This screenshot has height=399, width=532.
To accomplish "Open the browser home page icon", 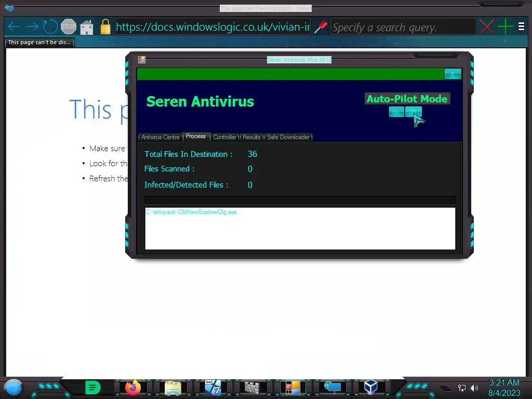I will 87,27.
